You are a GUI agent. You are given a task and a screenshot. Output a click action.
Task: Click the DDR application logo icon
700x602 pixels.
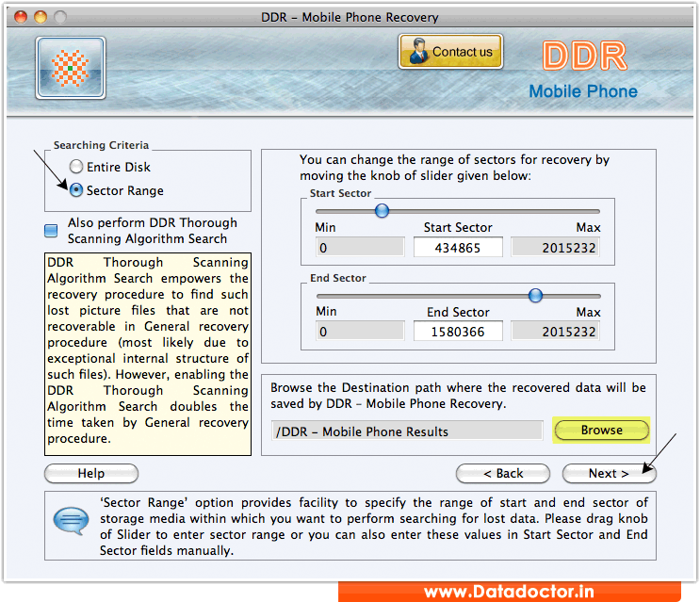pos(71,68)
